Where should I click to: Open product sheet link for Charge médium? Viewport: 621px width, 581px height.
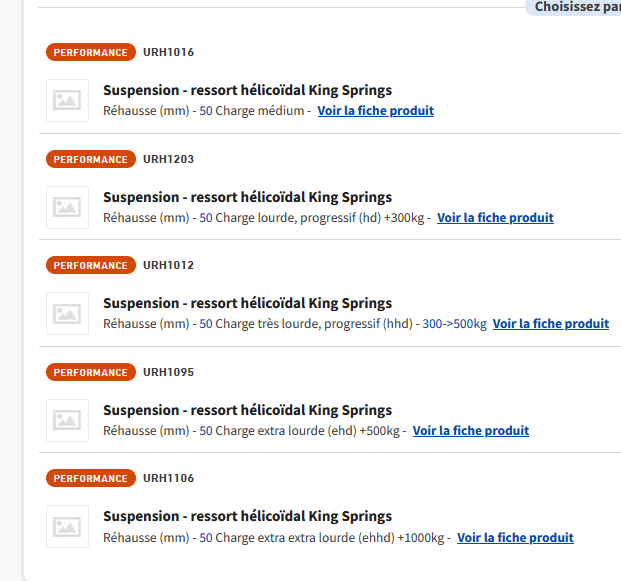pyautogui.click(x=375, y=111)
